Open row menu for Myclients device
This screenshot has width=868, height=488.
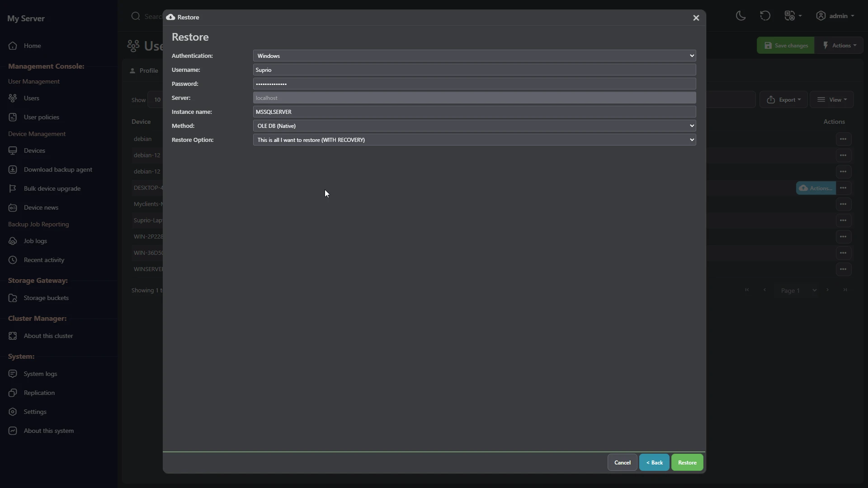tap(843, 204)
